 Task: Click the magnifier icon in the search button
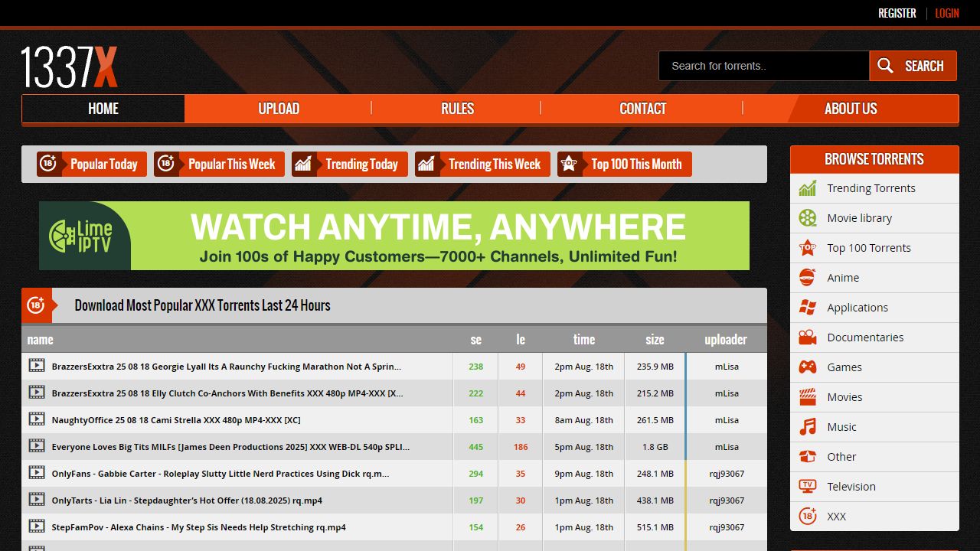pyautogui.click(x=885, y=66)
